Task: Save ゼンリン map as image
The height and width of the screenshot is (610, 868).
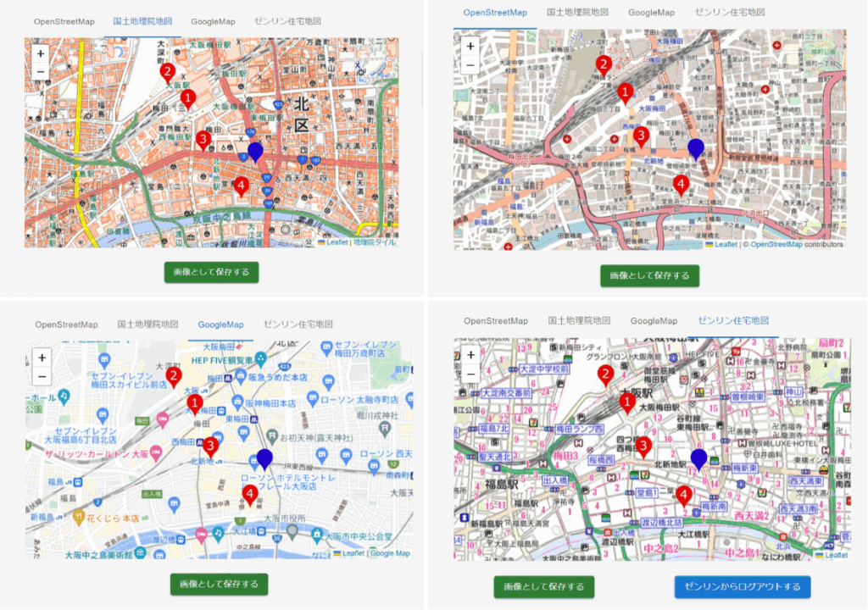Action: 544,587
